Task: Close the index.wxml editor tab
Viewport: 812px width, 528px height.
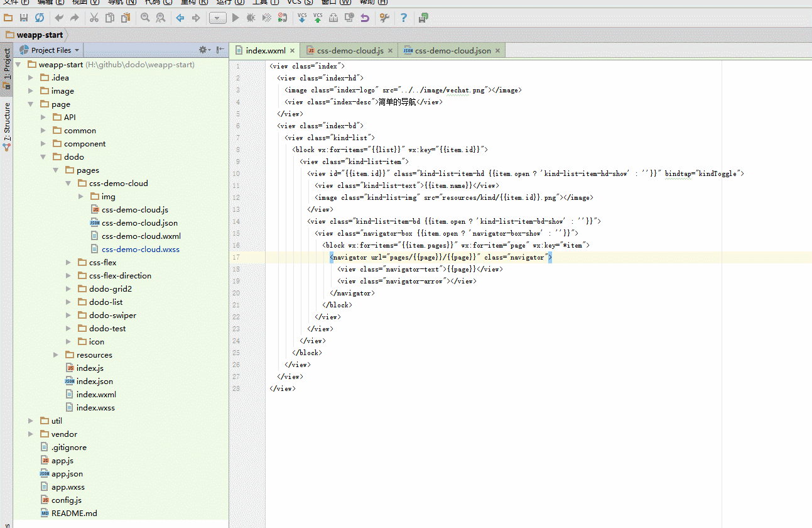Action: (x=292, y=51)
